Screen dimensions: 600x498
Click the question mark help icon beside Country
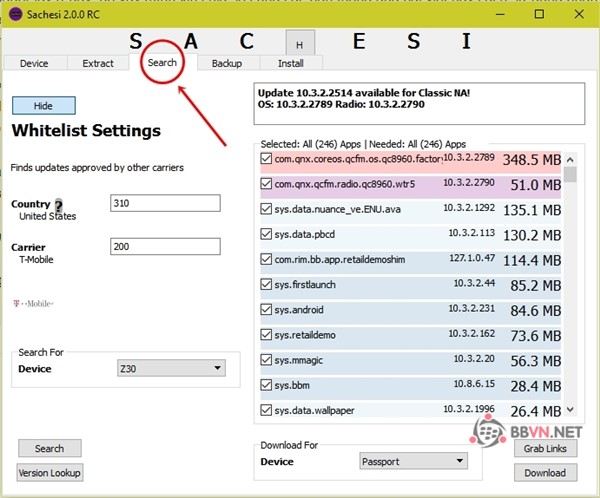(58, 205)
